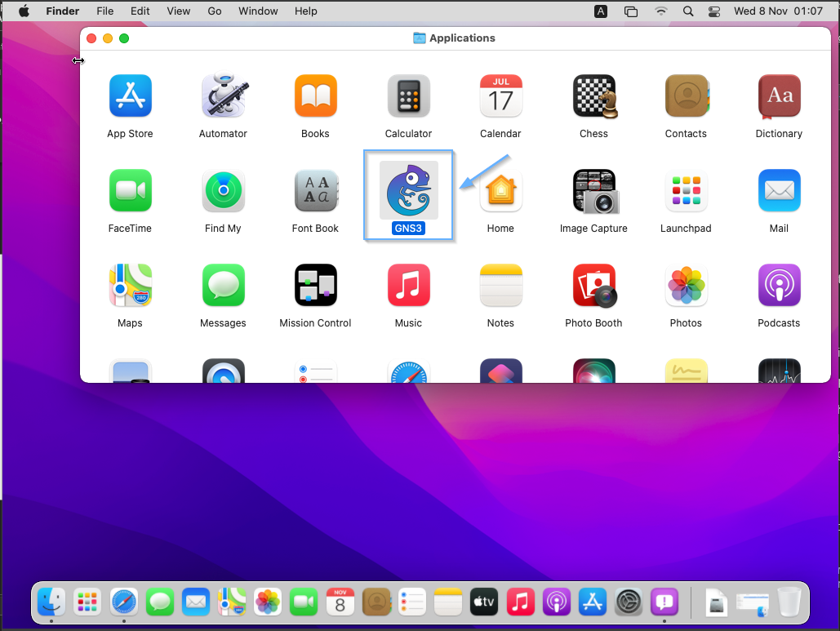Open the View menu
The height and width of the screenshot is (631, 840).
point(178,11)
